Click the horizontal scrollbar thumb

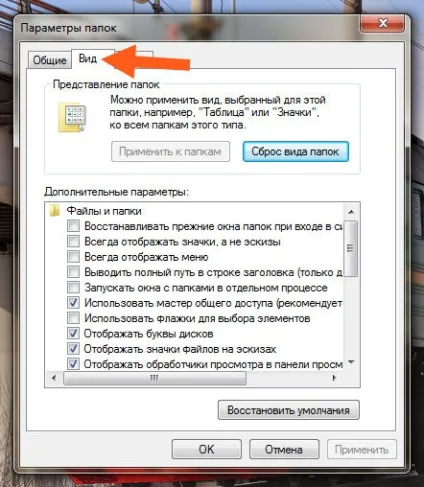tap(155, 378)
